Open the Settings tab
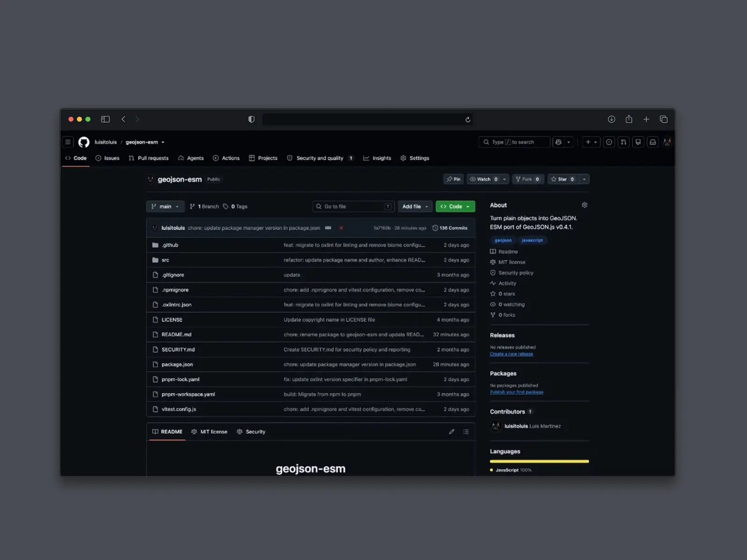 (x=415, y=158)
